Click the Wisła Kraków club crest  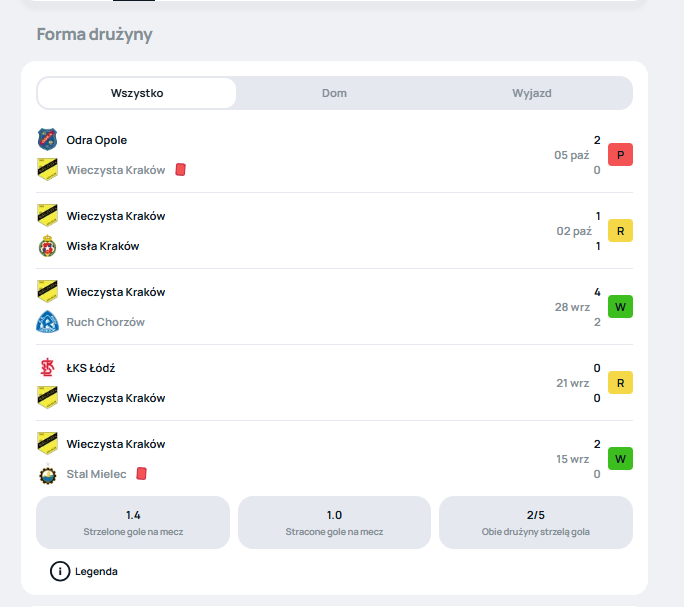47,246
